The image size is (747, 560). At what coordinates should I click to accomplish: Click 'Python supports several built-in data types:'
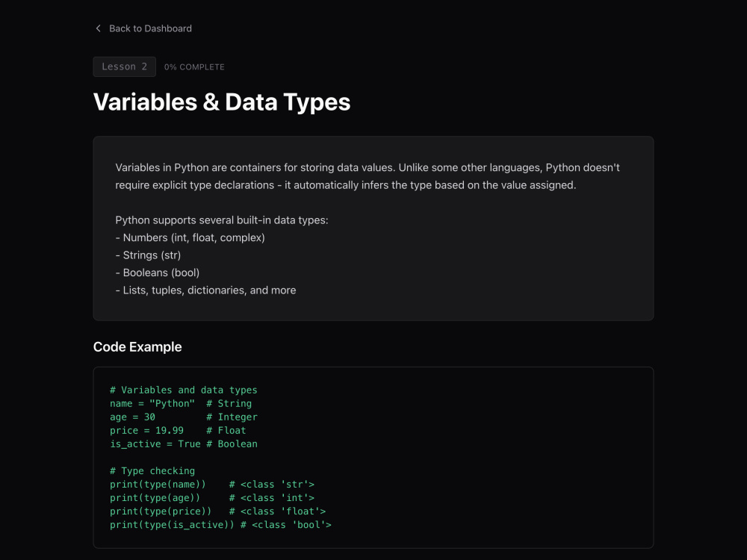pyautogui.click(x=222, y=220)
